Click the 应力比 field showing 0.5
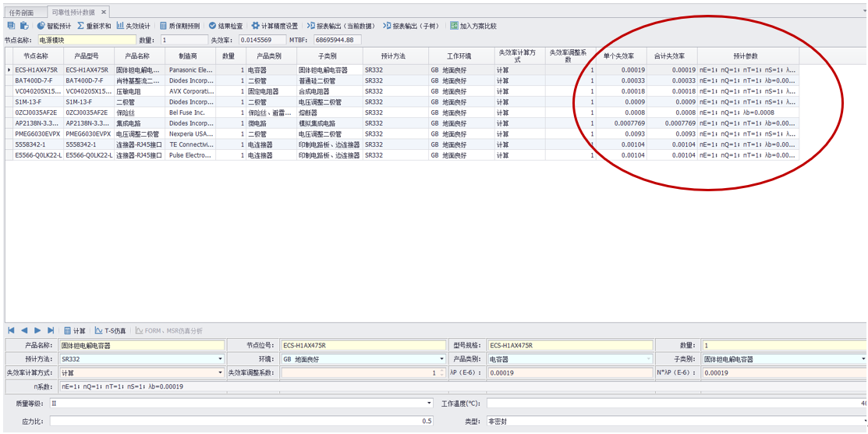The height and width of the screenshot is (434, 868). coord(241,422)
